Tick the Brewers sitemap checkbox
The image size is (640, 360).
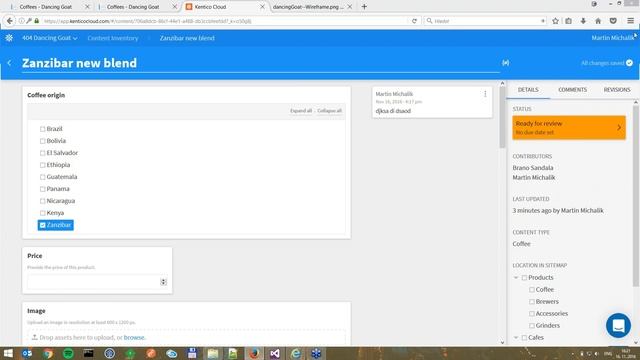pyautogui.click(x=531, y=302)
